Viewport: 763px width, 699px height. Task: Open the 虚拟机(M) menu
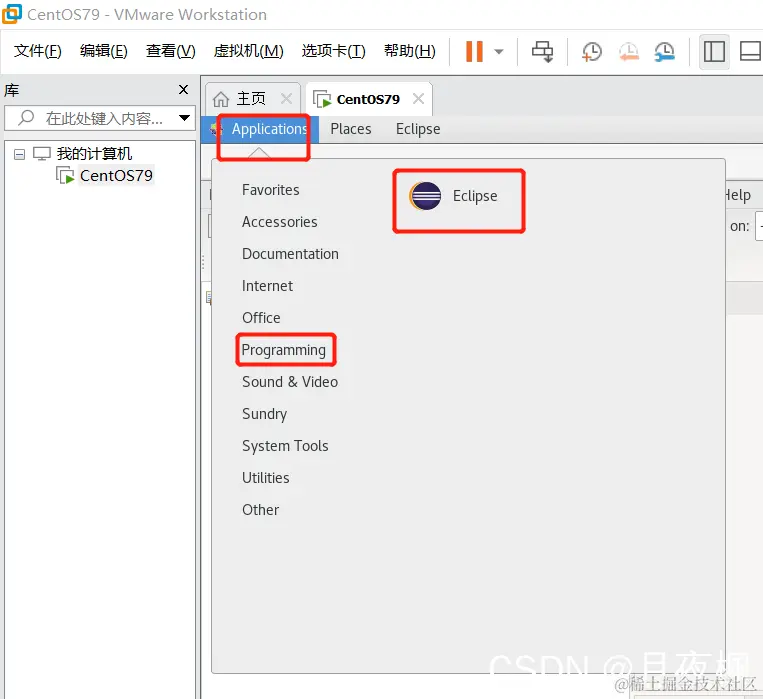click(x=248, y=51)
